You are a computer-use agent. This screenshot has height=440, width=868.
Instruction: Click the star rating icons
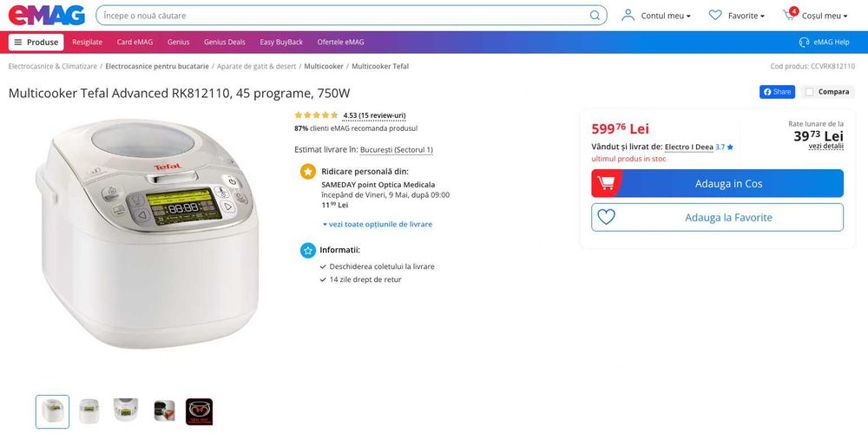pos(316,115)
